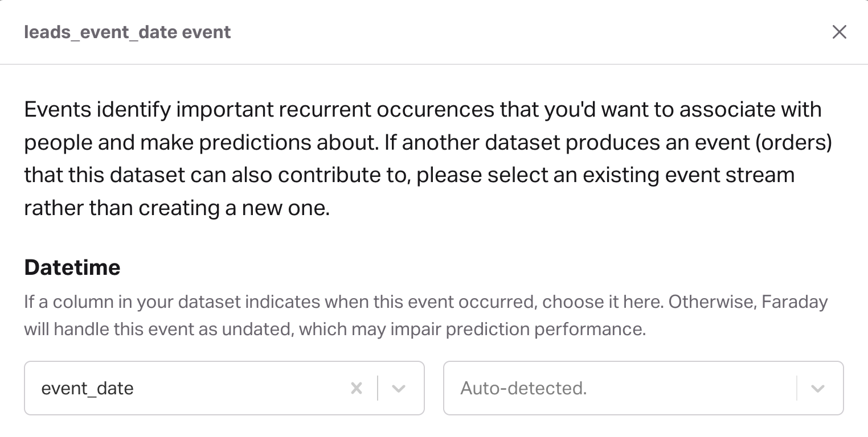This screenshot has height=437, width=868.
Task: Close the leads_event_date event dialog
Action: click(x=839, y=32)
